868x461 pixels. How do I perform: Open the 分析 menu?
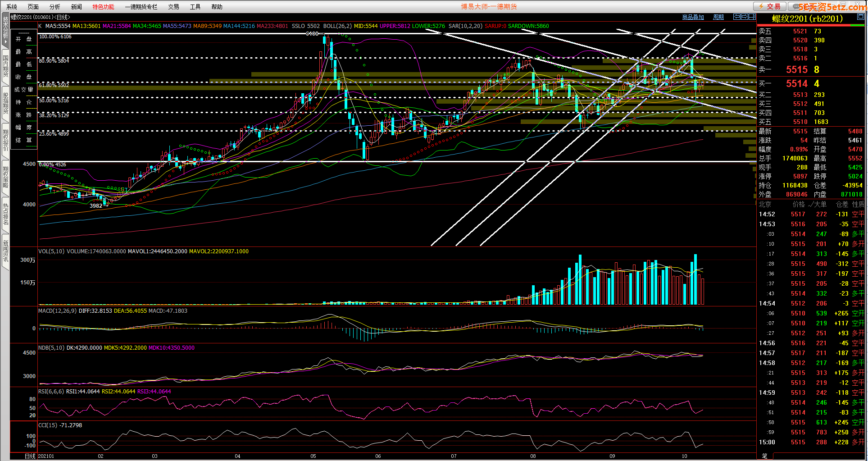[x=55, y=7]
